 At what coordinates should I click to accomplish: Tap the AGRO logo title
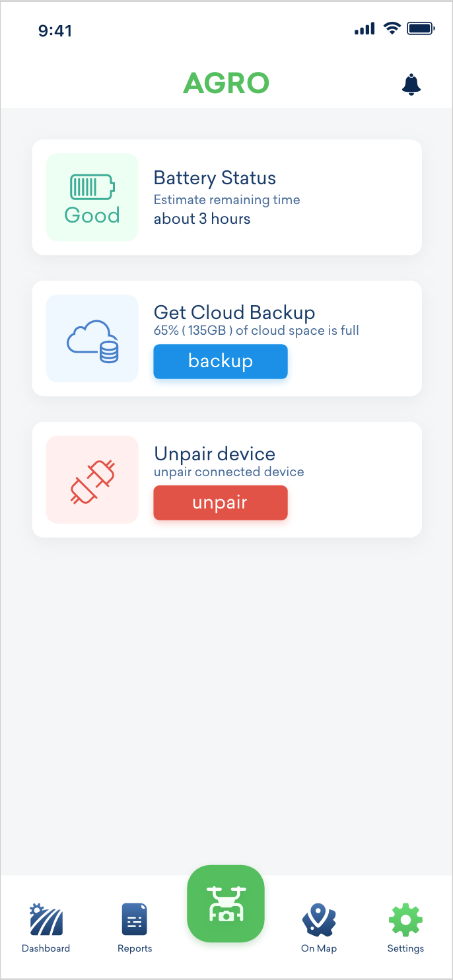pos(226,83)
